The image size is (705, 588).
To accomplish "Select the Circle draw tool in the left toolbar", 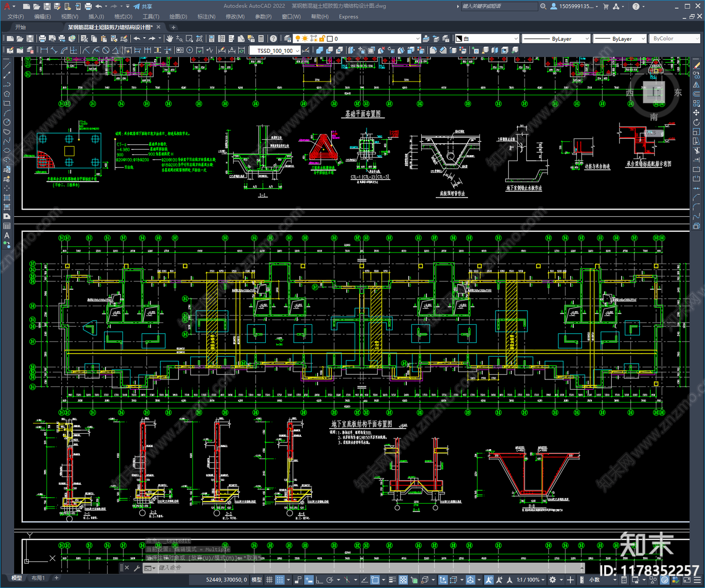I will click(7, 122).
